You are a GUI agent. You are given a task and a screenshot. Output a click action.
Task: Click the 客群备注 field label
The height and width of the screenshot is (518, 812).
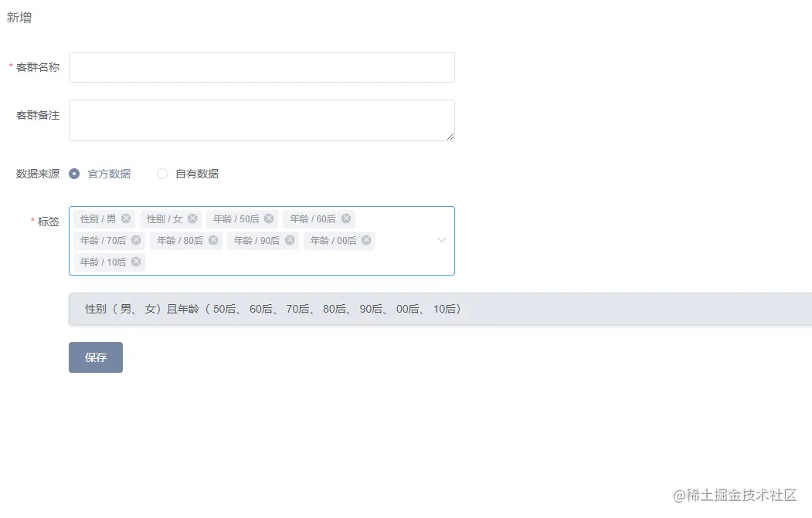(38, 115)
